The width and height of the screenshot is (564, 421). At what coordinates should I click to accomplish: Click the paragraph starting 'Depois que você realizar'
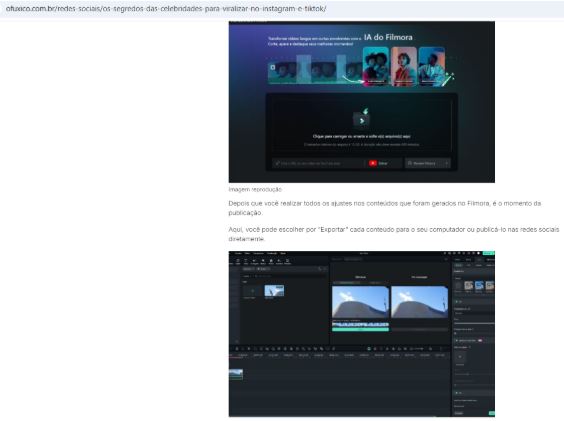[x=385, y=208]
